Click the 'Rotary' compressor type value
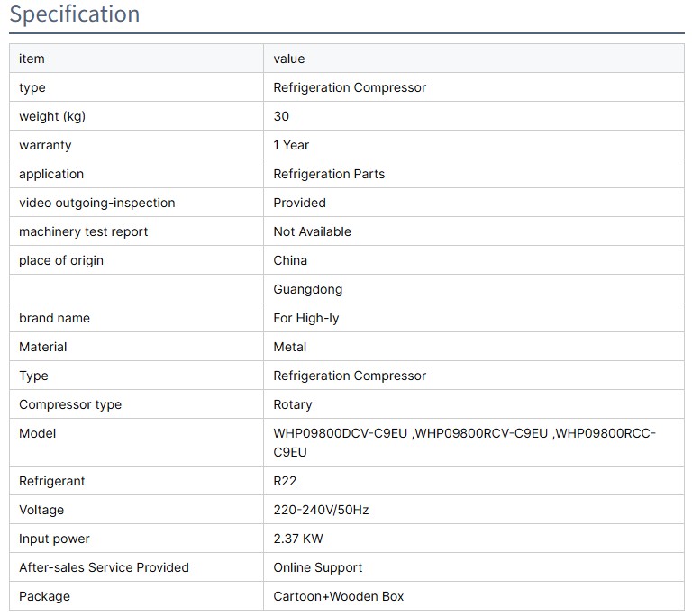 click(x=293, y=404)
